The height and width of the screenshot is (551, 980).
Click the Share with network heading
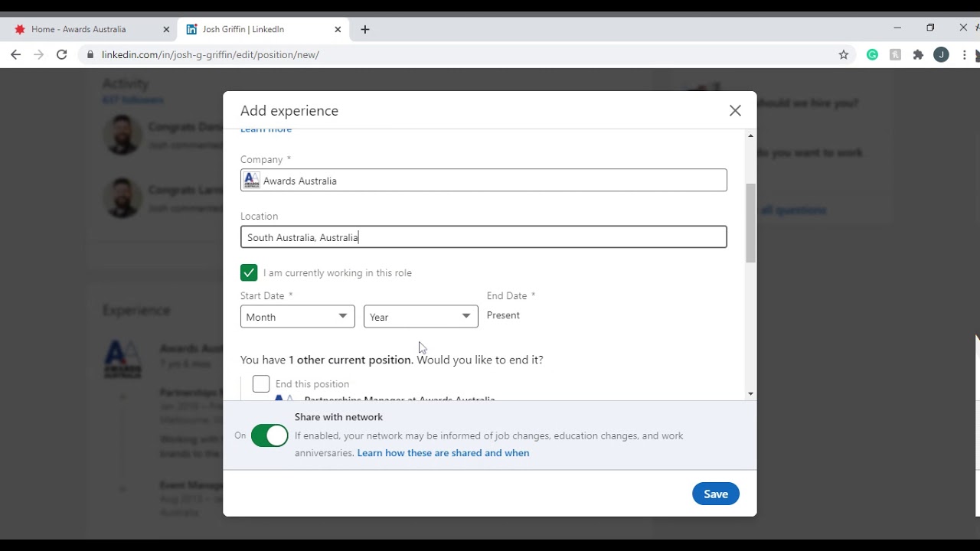338,417
